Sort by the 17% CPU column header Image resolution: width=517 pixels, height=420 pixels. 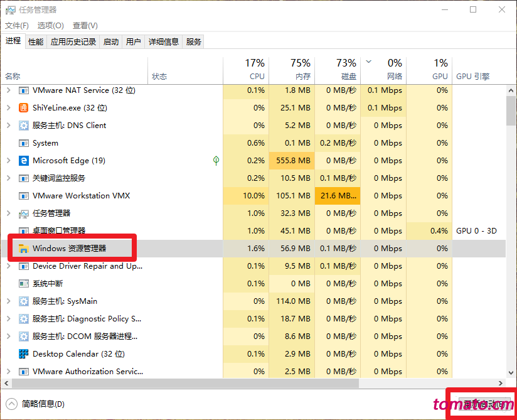[x=246, y=70]
